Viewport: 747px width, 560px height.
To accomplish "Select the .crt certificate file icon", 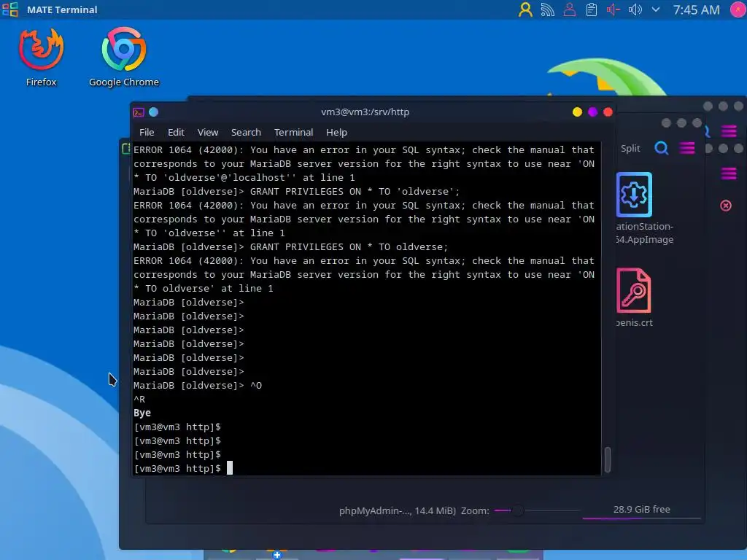I will point(634,290).
